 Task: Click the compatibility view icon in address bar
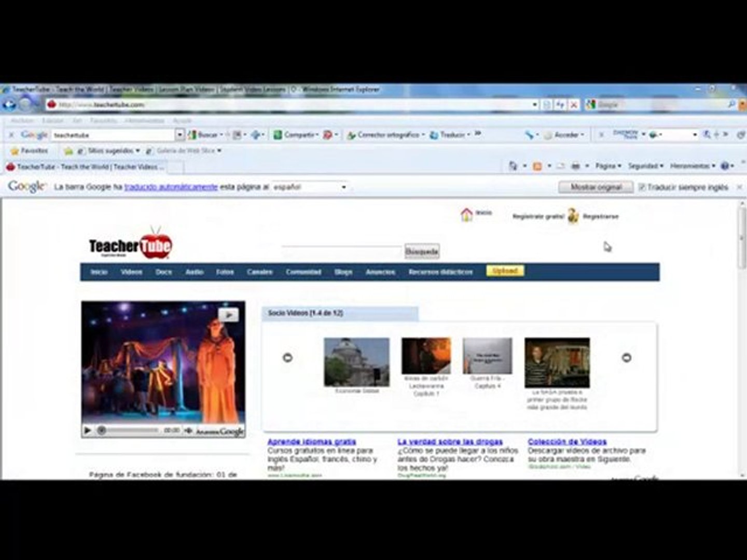547,105
